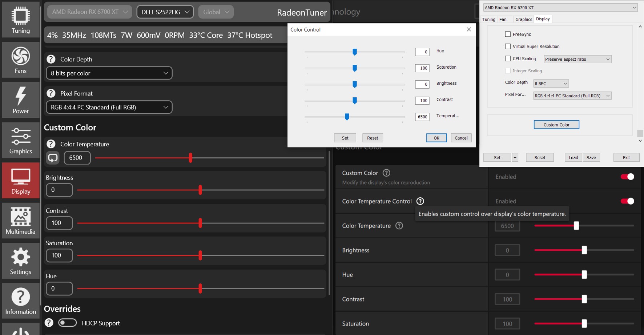Click the RadeonTuner Brightness value field
The height and width of the screenshot is (335, 644).
click(x=59, y=190)
